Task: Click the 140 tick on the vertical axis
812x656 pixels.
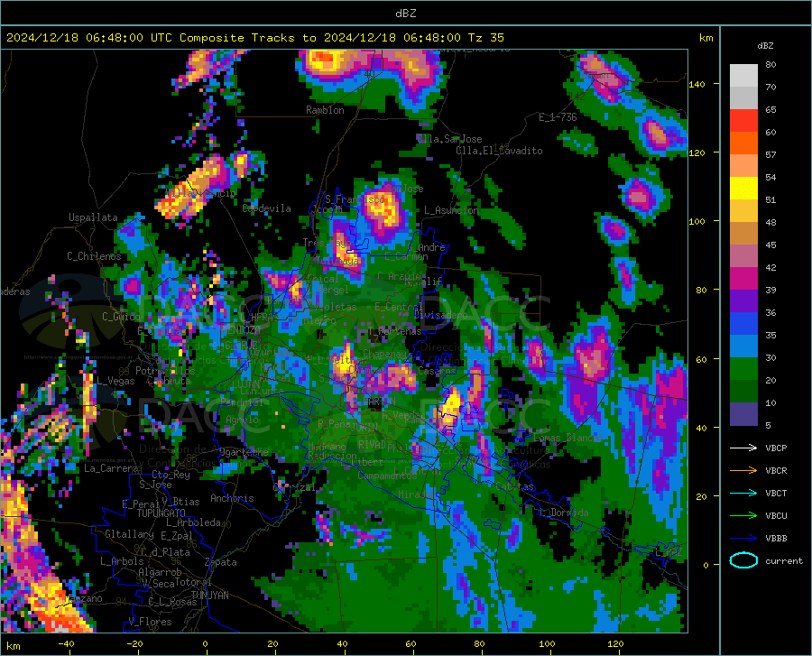Action: pyautogui.click(x=697, y=84)
